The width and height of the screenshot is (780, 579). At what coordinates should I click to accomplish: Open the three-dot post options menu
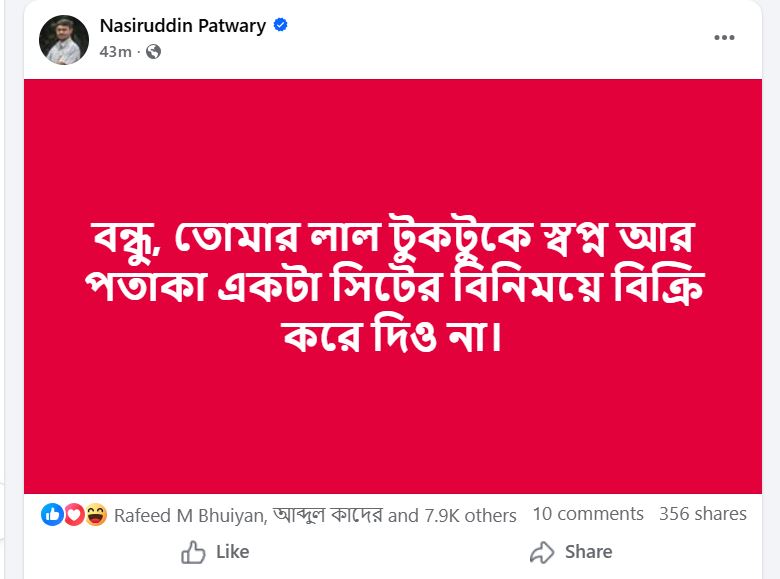coord(724,38)
